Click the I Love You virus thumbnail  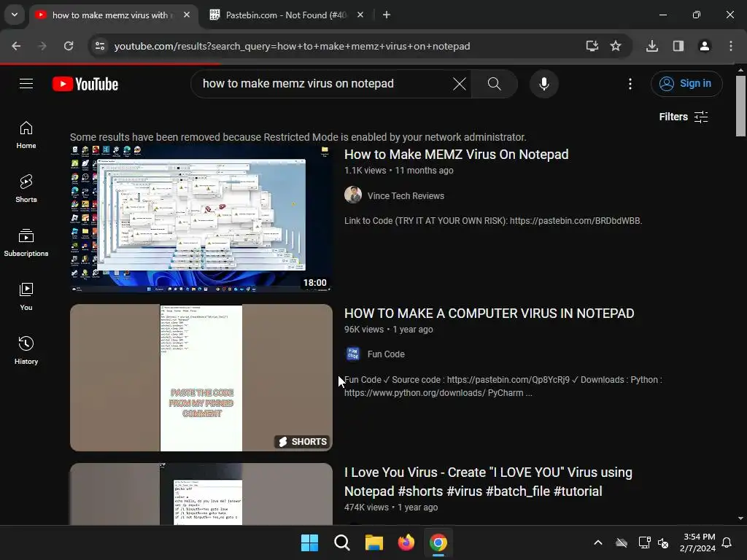[201, 494]
